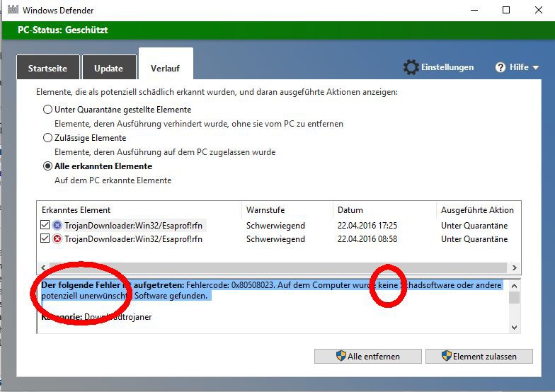This screenshot has height=392, width=555.
Task: Minimize the Windows Defender window
Action: tap(474, 10)
